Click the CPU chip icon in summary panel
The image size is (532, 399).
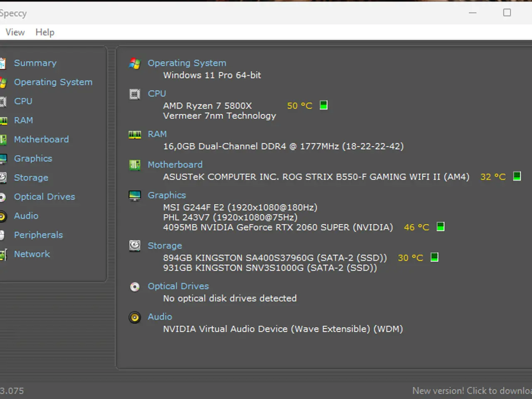click(x=135, y=94)
